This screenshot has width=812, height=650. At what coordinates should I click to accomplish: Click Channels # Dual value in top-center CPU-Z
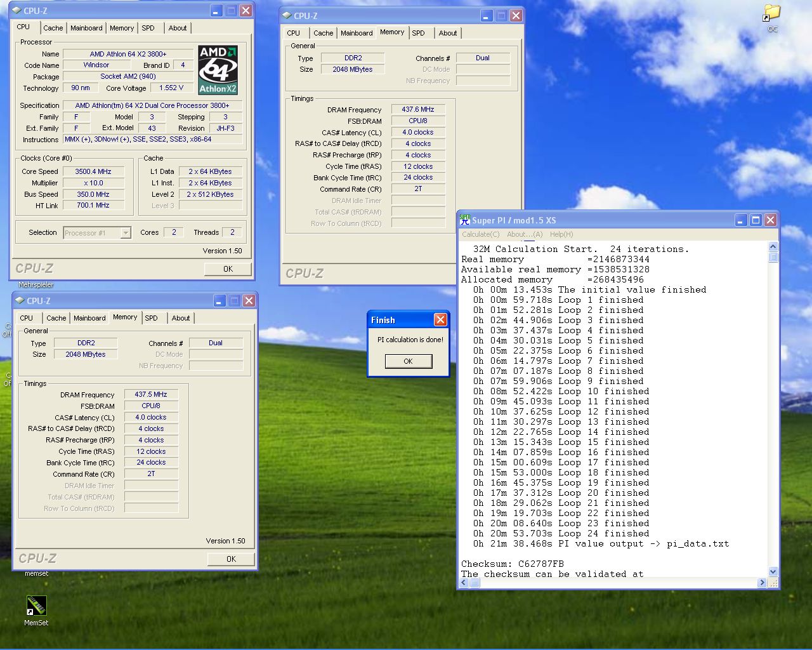(x=483, y=58)
